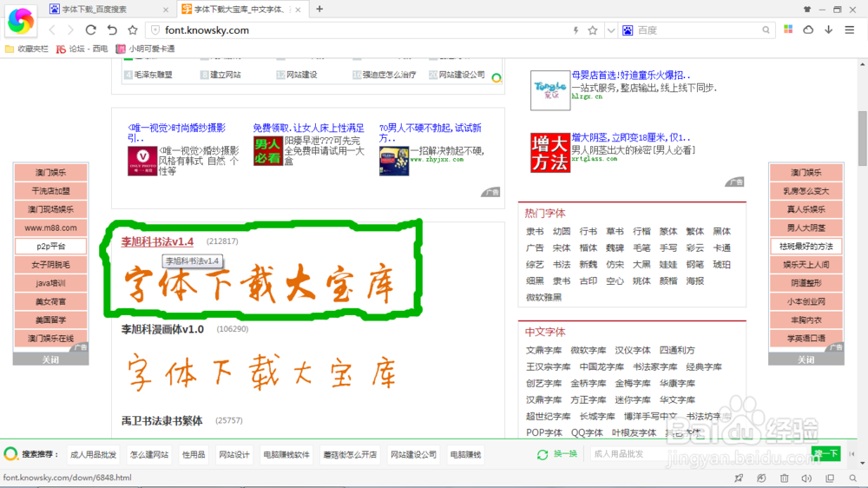Click the refresh icon next to 换一换

(542, 454)
